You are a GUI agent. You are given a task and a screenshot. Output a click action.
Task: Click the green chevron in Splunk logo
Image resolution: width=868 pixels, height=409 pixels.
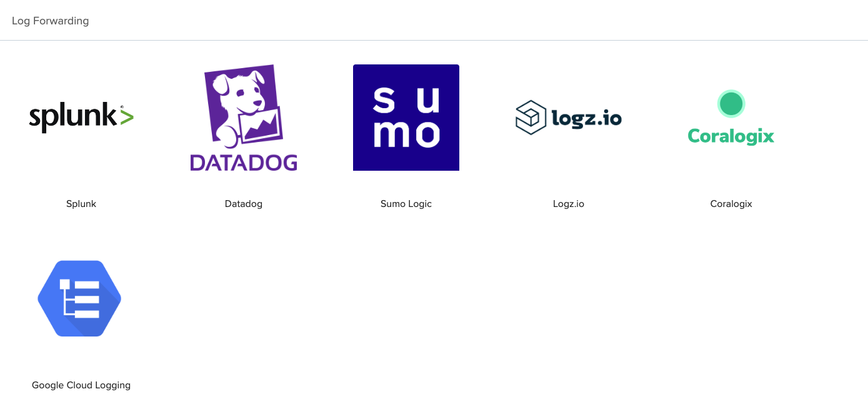coord(127,117)
